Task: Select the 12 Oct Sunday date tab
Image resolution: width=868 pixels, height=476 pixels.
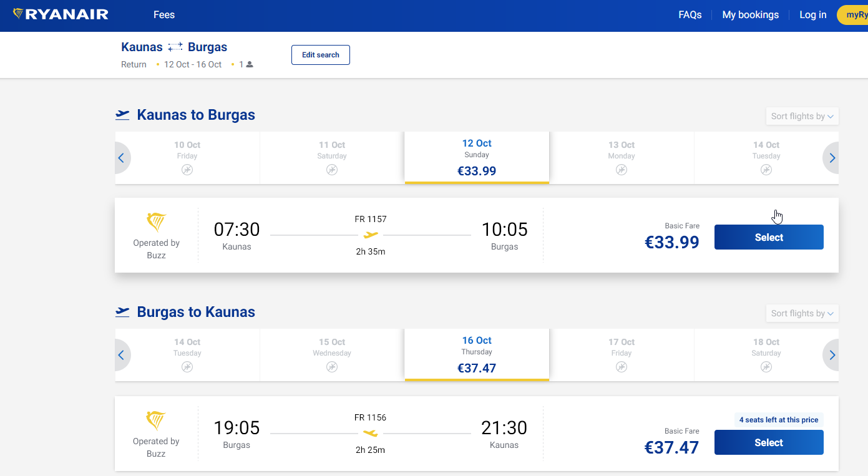Action: click(477, 158)
